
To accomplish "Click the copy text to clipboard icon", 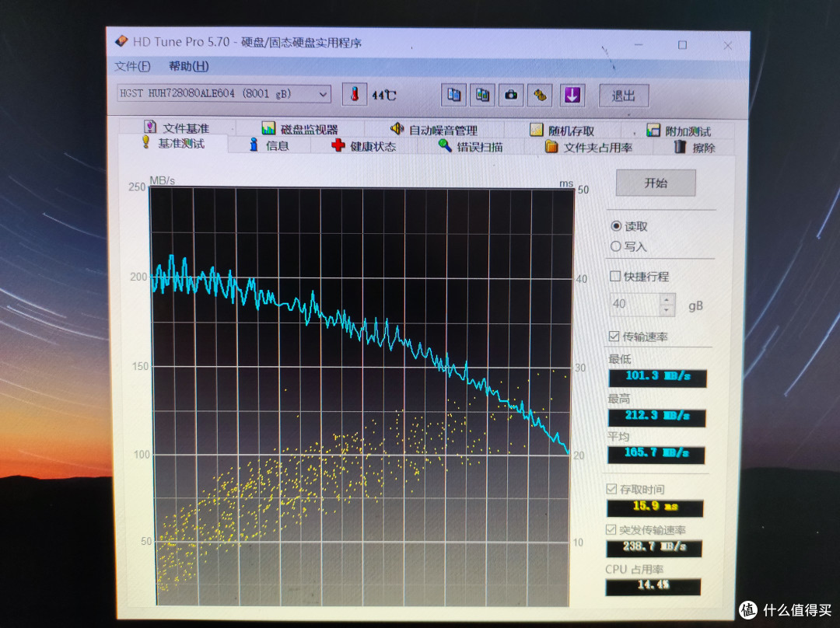I will pyautogui.click(x=453, y=96).
